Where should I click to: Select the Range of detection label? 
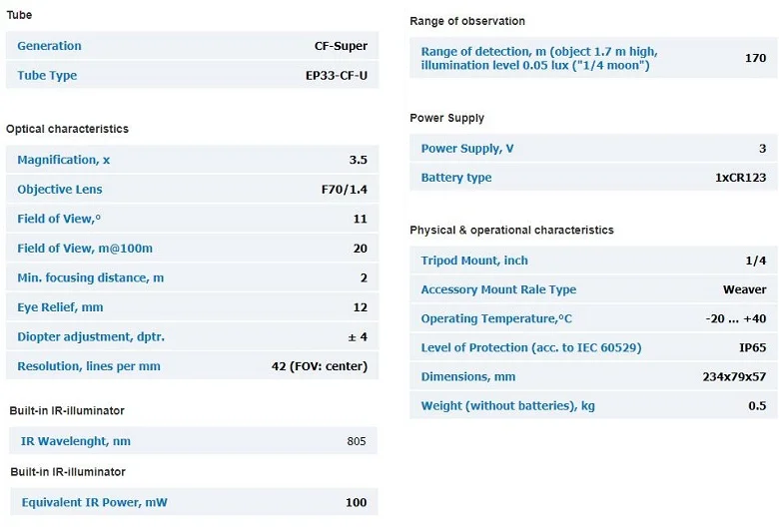[x=539, y=58]
